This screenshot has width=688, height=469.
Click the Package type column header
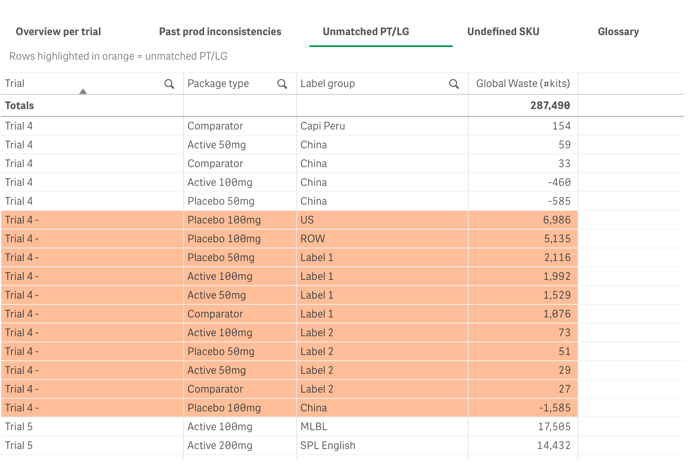pyautogui.click(x=218, y=84)
